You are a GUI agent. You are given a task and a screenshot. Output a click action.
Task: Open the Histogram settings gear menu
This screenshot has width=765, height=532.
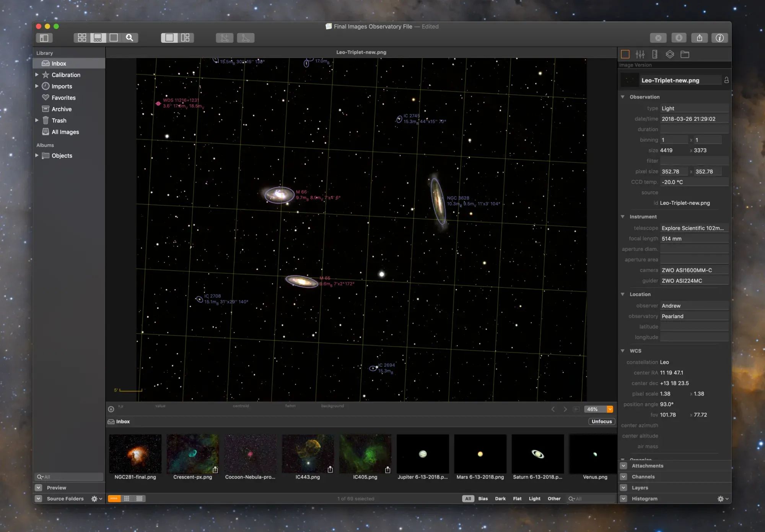pos(721,499)
